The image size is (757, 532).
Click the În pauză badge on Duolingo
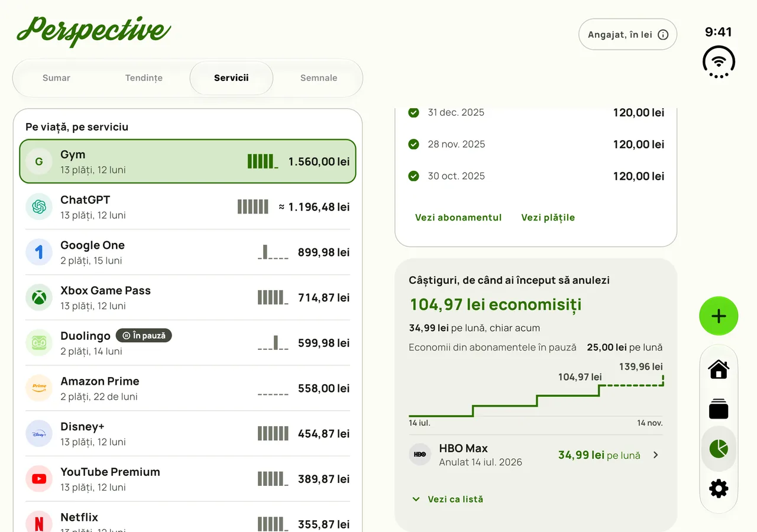pyautogui.click(x=144, y=336)
